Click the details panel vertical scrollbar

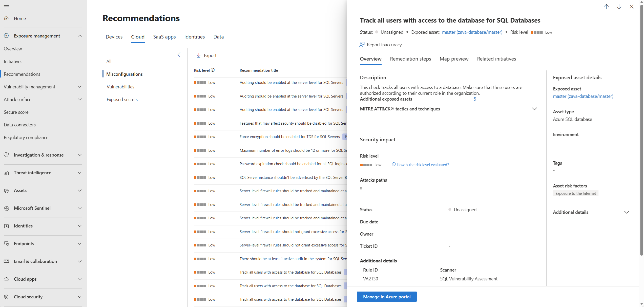641,127
